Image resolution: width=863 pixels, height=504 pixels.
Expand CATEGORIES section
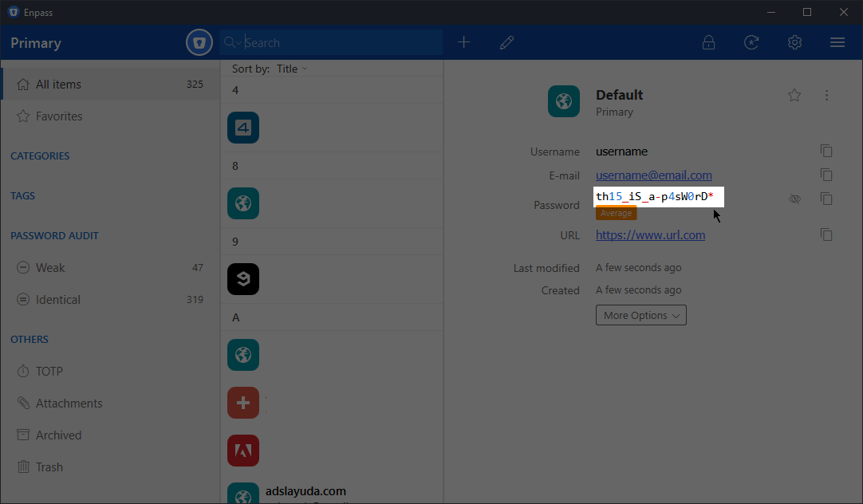(x=40, y=156)
